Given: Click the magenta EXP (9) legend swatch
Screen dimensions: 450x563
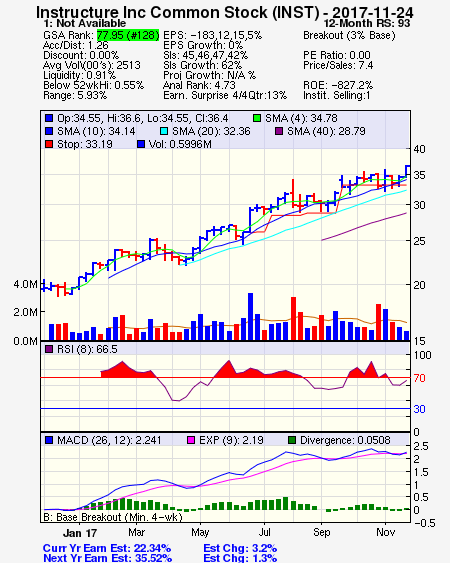Looking at the screenshot, I should [x=191, y=440].
